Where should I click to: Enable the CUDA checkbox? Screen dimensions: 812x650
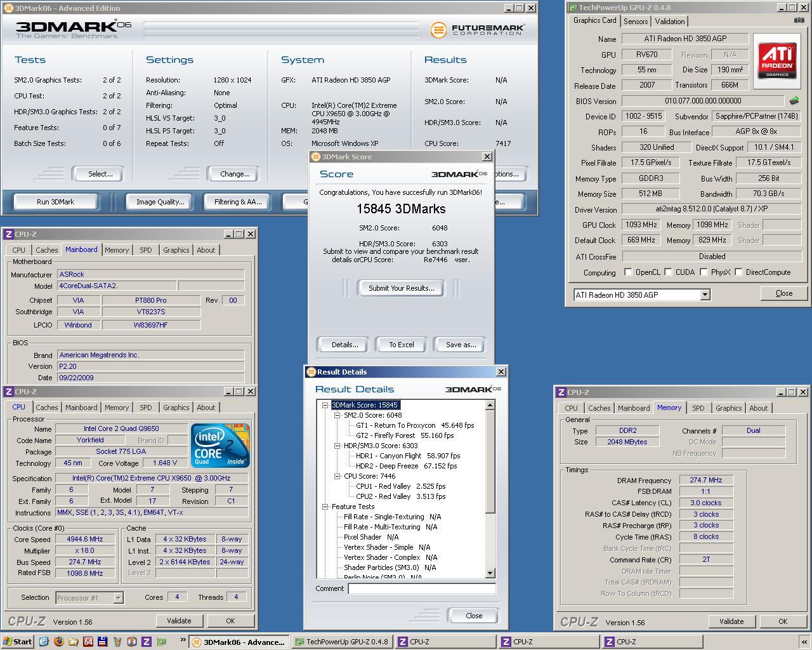point(668,272)
